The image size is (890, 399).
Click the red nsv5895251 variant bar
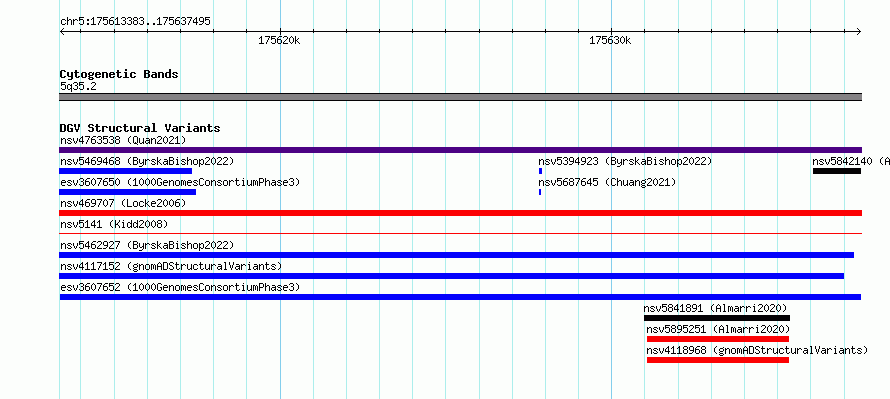pyautogui.click(x=718, y=339)
